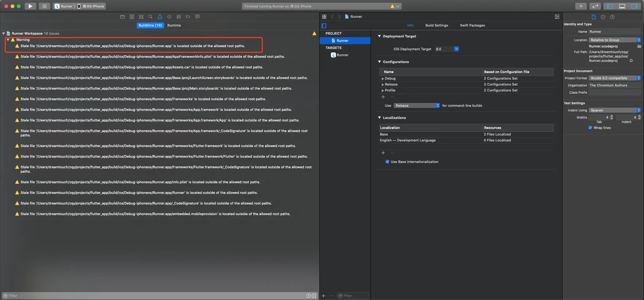Image resolution: width=644 pixels, height=300 pixels.
Task: Open the Project navigator folder icon
Action: pyautogui.click(x=122, y=17)
